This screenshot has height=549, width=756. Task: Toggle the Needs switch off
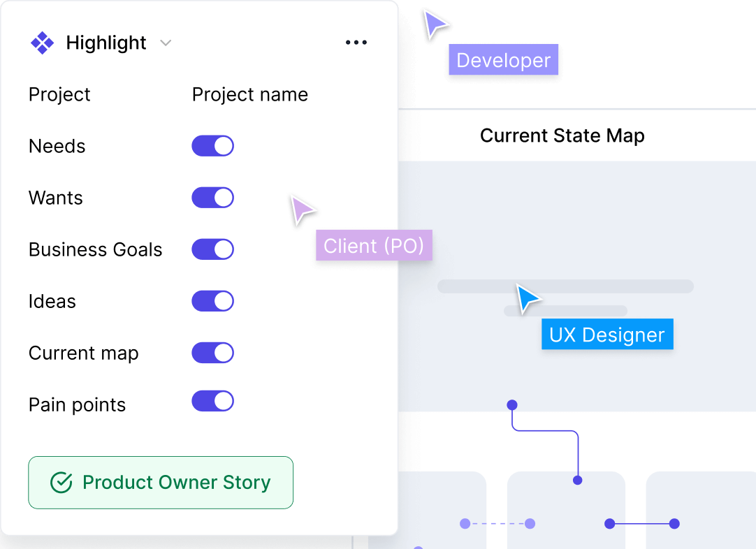213,146
